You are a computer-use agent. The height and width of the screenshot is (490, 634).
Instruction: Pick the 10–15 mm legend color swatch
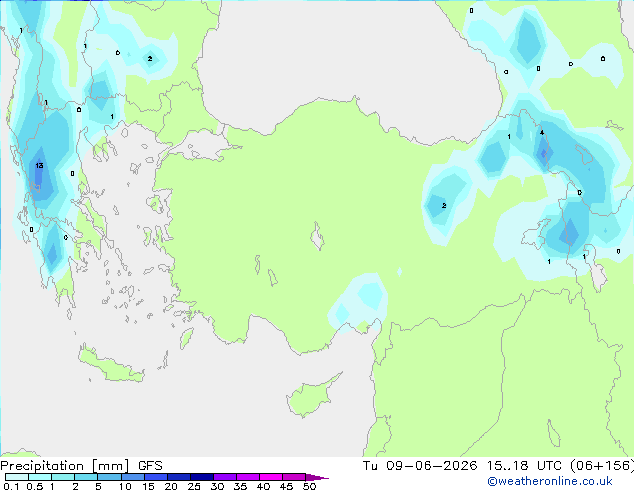tap(132, 477)
